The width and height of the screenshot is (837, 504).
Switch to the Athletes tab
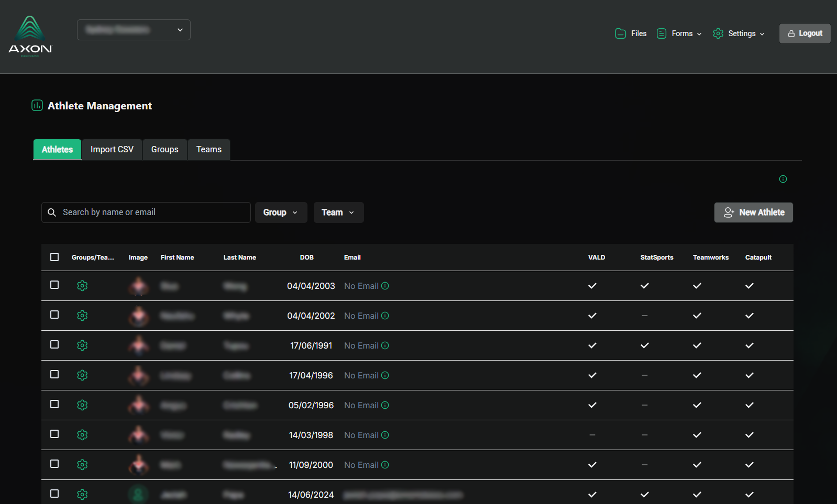pos(57,150)
